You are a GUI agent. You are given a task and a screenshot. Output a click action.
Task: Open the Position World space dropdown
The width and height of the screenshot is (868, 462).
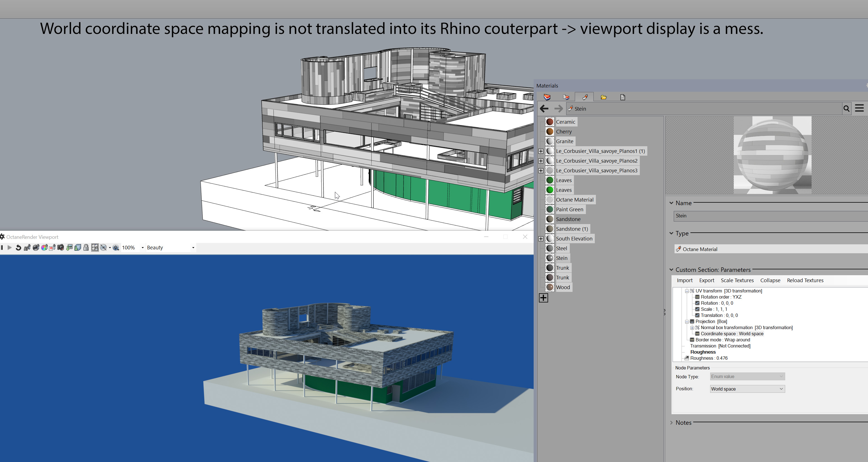747,389
